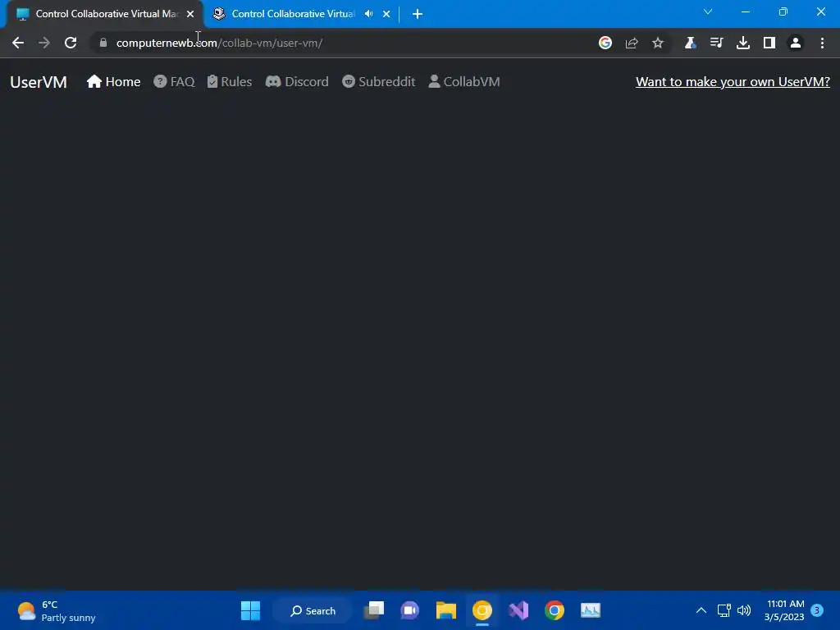Open the clock showing 11:01 AM

pos(785,610)
